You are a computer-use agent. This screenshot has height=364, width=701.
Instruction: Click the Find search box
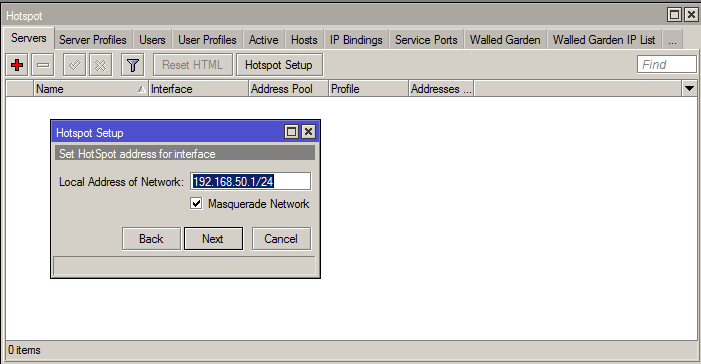(x=667, y=65)
